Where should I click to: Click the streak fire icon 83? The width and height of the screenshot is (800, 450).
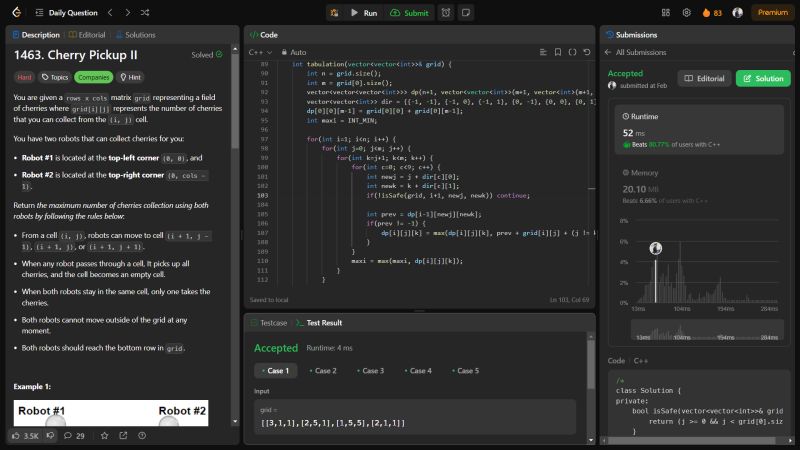(712, 13)
